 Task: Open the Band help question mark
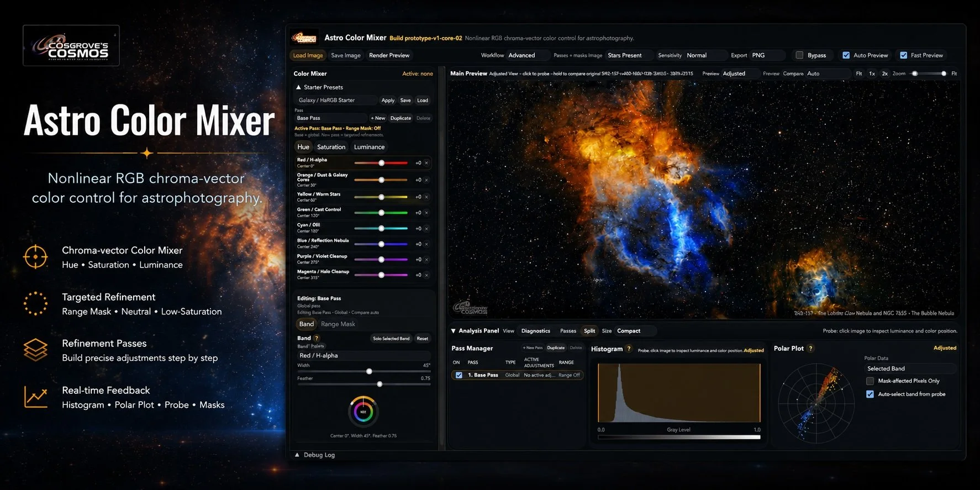pos(317,338)
